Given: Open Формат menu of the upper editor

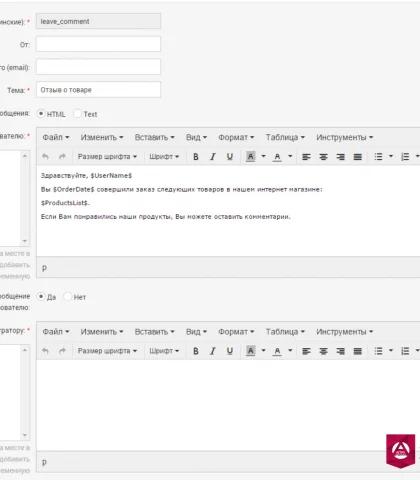Looking at the screenshot, I should tap(236, 137).
